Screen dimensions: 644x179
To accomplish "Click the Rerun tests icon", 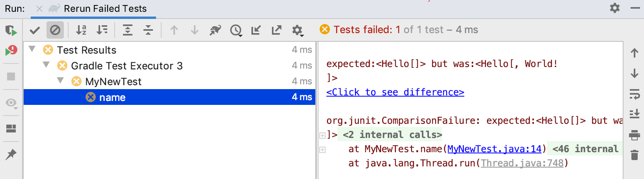I will pyautogui.click(x=11, y=30).
